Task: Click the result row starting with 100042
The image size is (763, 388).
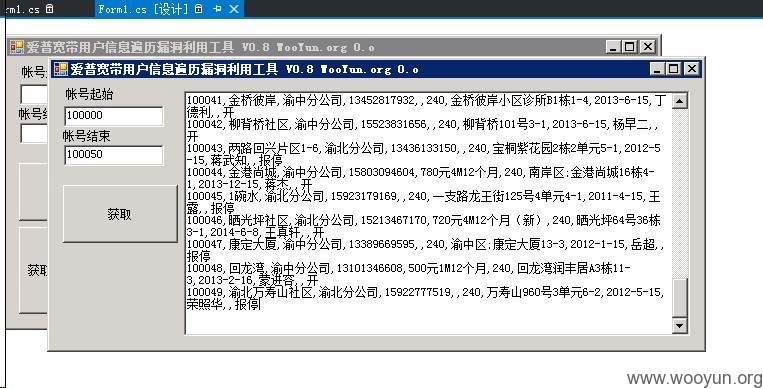Action: click(422, 130)
